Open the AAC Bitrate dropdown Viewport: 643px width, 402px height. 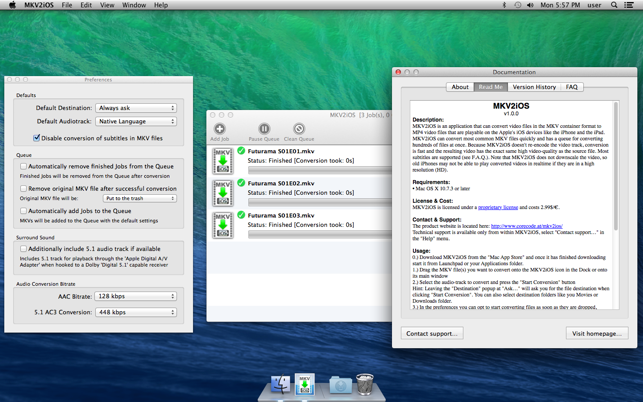[x=136, y=296]
